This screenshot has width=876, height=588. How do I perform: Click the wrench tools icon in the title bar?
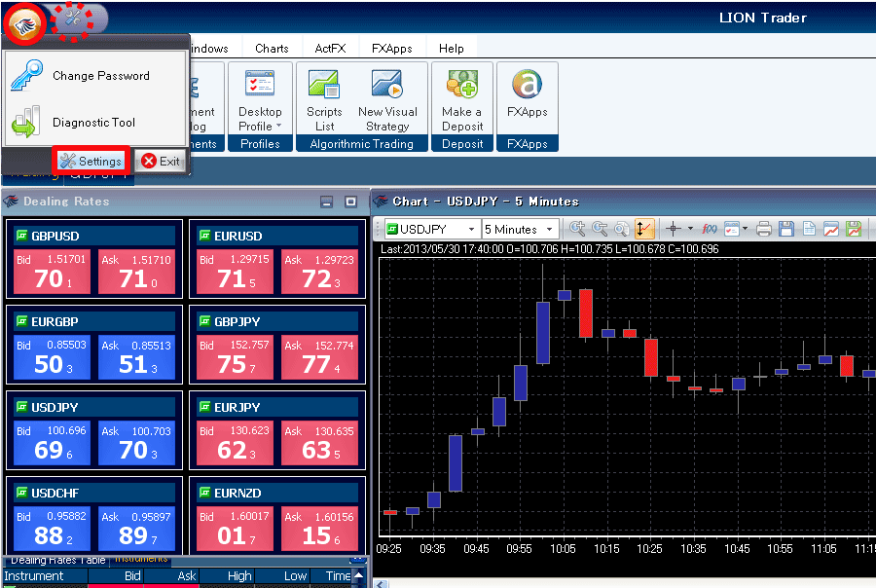73,20
